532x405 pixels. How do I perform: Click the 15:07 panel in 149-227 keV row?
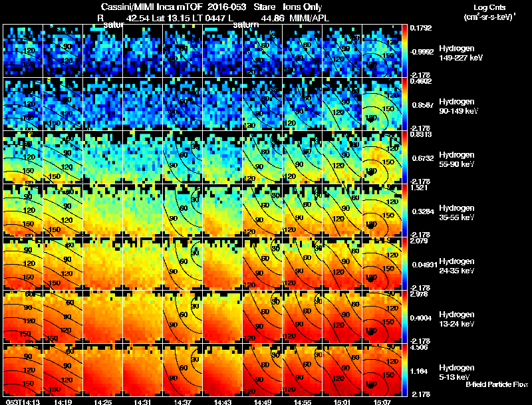click(382, 51)
